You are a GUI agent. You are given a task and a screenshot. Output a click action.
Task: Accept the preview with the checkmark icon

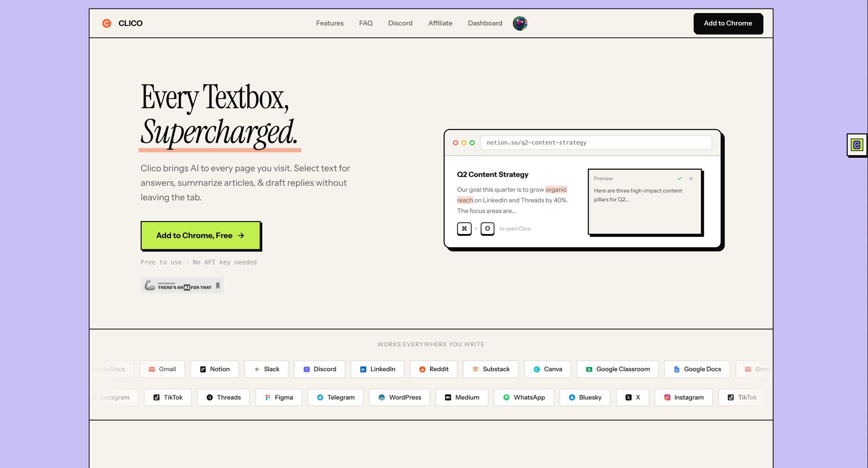point(679,178)
